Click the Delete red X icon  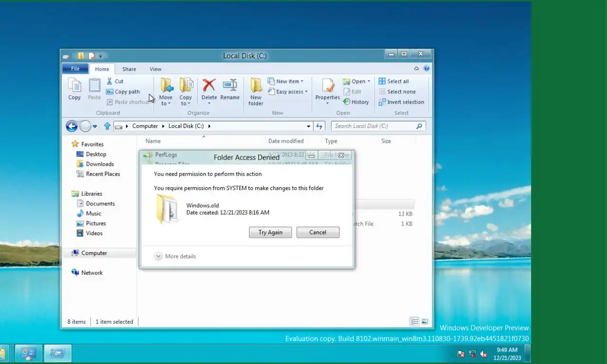point(209,85)
